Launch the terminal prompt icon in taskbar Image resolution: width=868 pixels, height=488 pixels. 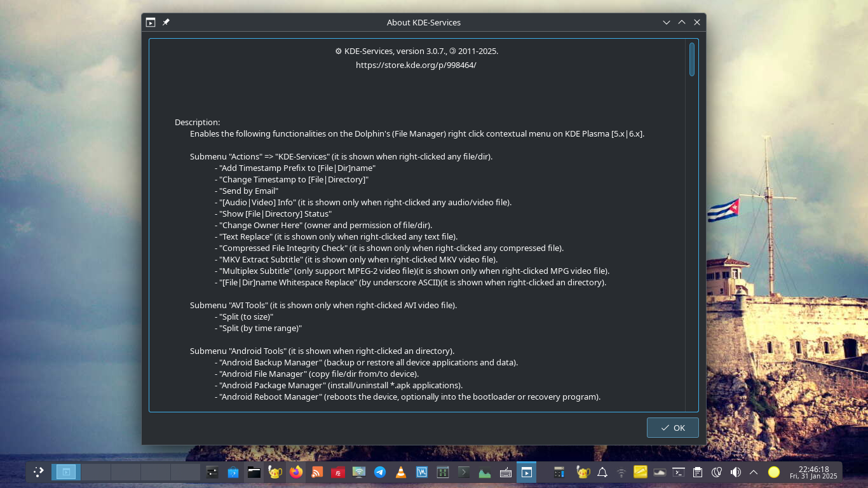pyautogui.click(x=464, y=472)
